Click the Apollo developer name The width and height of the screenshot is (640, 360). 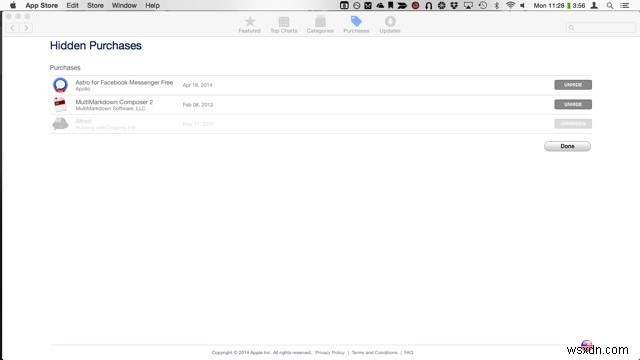pyautogui.click(x=83, y=89)
